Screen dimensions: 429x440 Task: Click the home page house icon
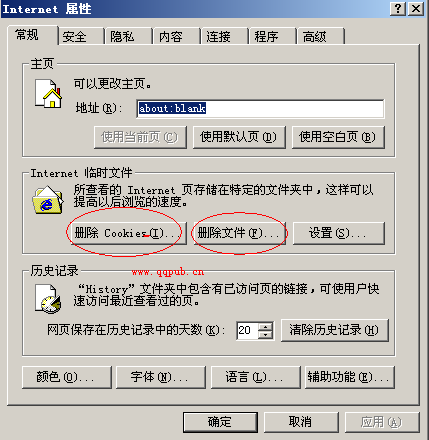pos(49,94)
